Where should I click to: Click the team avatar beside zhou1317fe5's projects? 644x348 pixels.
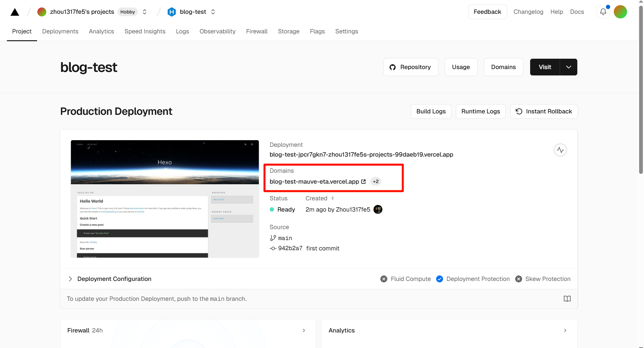pyautogui.click(x=42, y=12)
